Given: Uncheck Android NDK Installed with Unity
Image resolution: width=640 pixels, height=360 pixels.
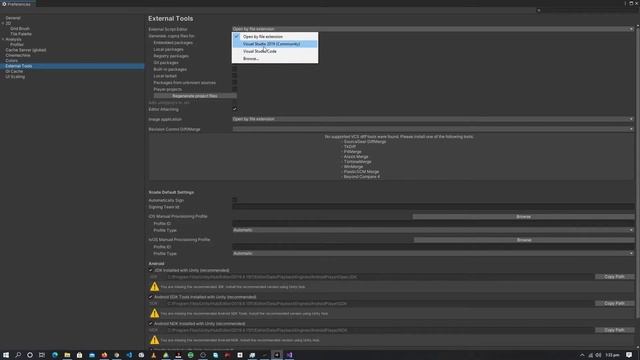Looking at the screenshot, I should (151, 323).
